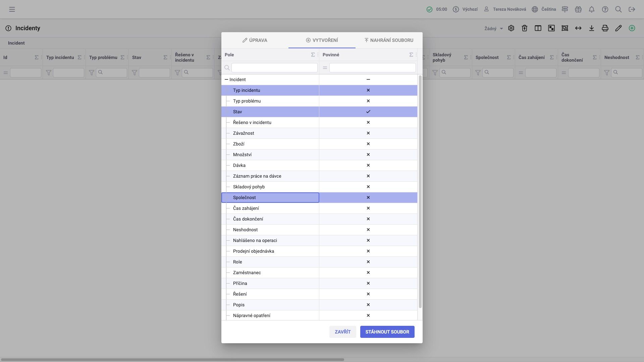Click the Pole search input field
Screen dimensions: 644x362
click(x=274, y=68)
